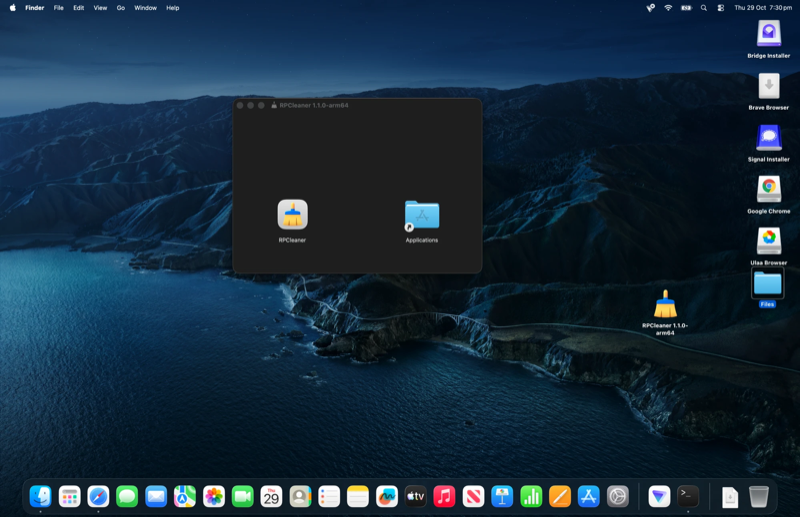This screenshot has height=517, width=800.
Task: Open the Apple menu
Action: [x=13, y=8]
